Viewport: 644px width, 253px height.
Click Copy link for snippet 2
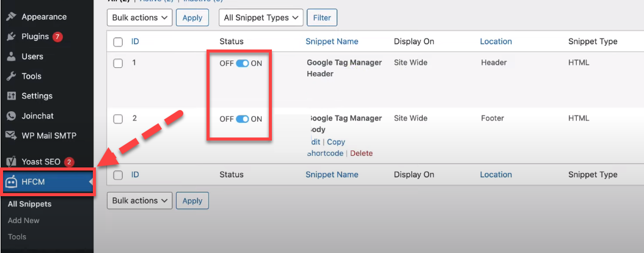point(336,142)
